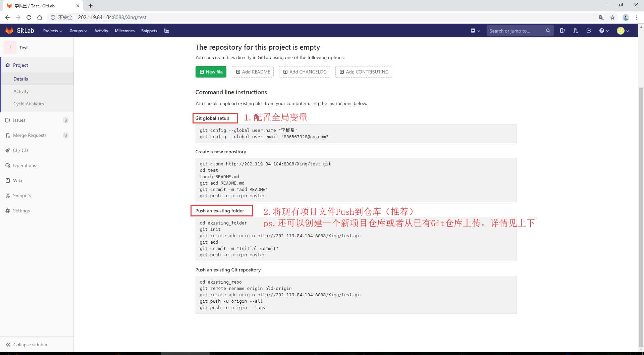Expand the Groups dropdown

(78, 31)
